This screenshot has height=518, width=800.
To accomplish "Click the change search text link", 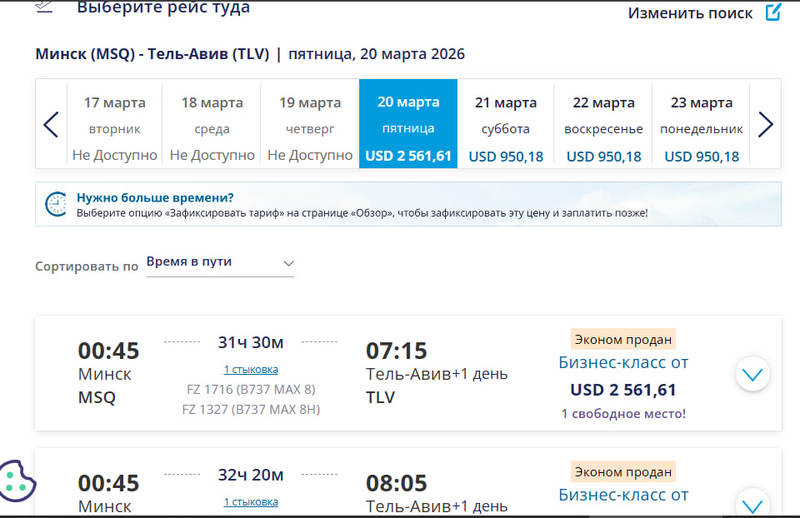I will tap(690, 13).
